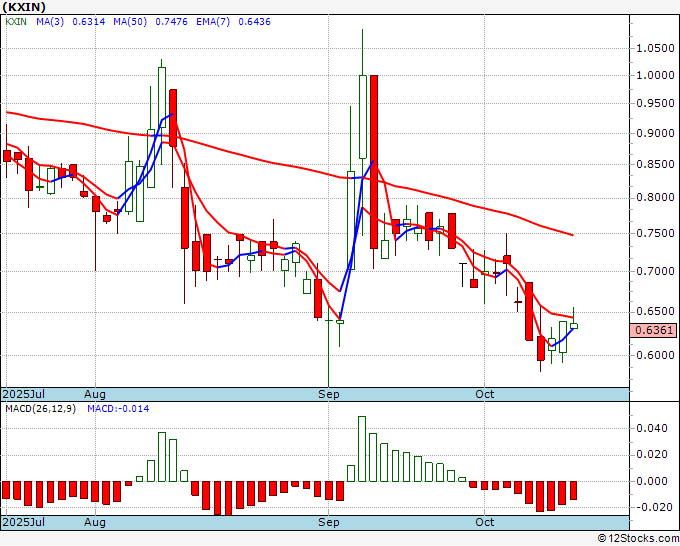Click the tall red candle that opens at 1.0000 in September
The image size is (680, 546).
[x=374, y=162]
